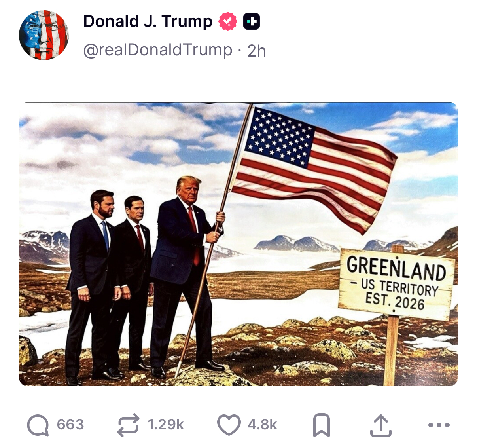Open the three-dot more options menu
The height and width of the screenshot is (448, 477).
click(439, 425)
